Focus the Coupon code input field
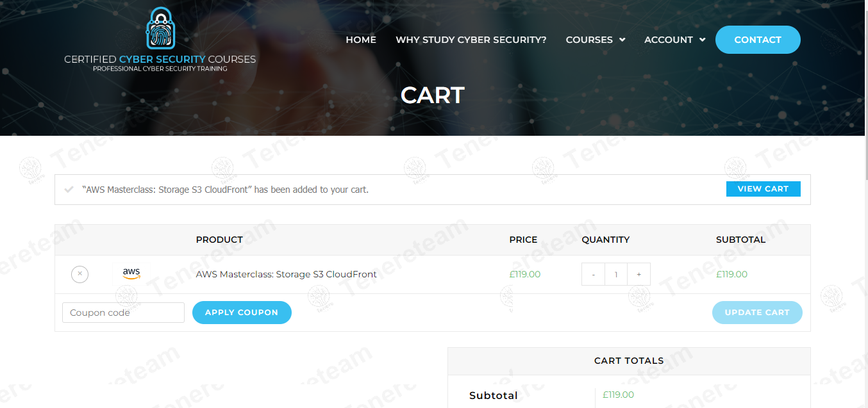The height and width of the screenshot is (408, 868). [x=123, y=313]
